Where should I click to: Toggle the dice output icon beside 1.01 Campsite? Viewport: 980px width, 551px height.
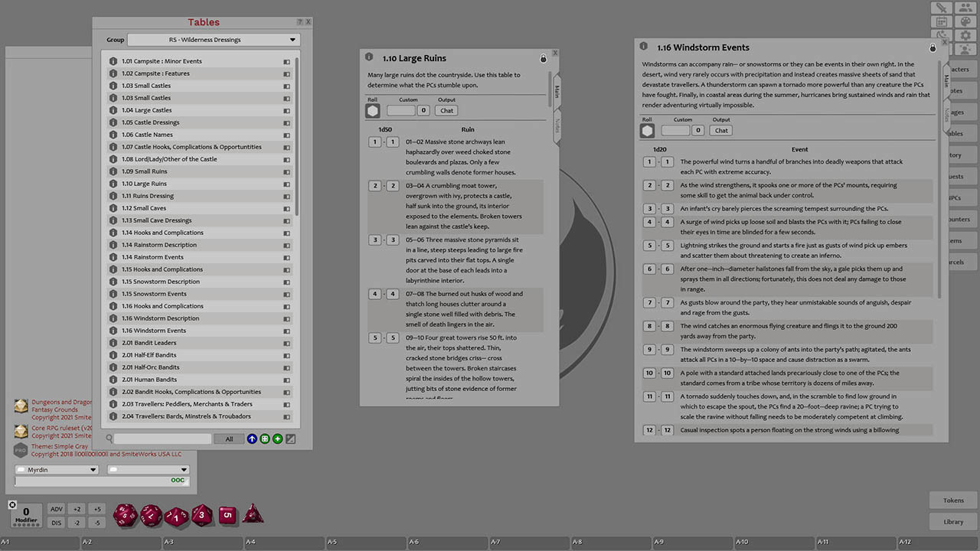click(287, 61)
